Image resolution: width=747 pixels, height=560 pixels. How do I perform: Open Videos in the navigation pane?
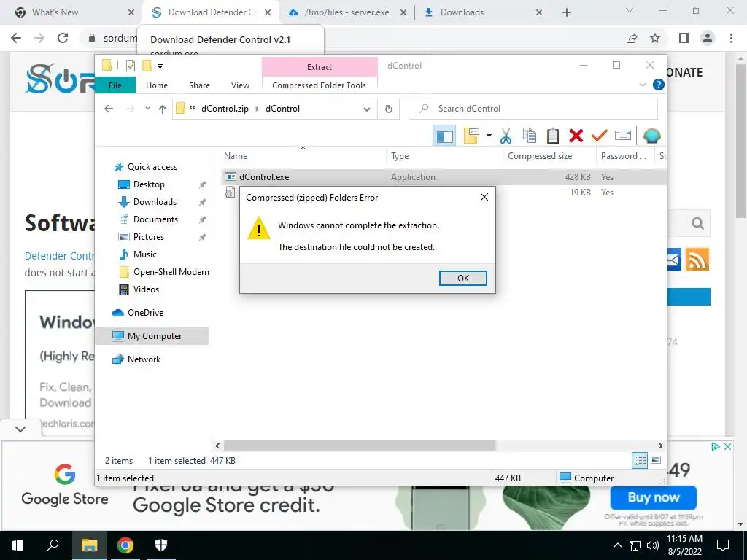(x=146, y=289)
